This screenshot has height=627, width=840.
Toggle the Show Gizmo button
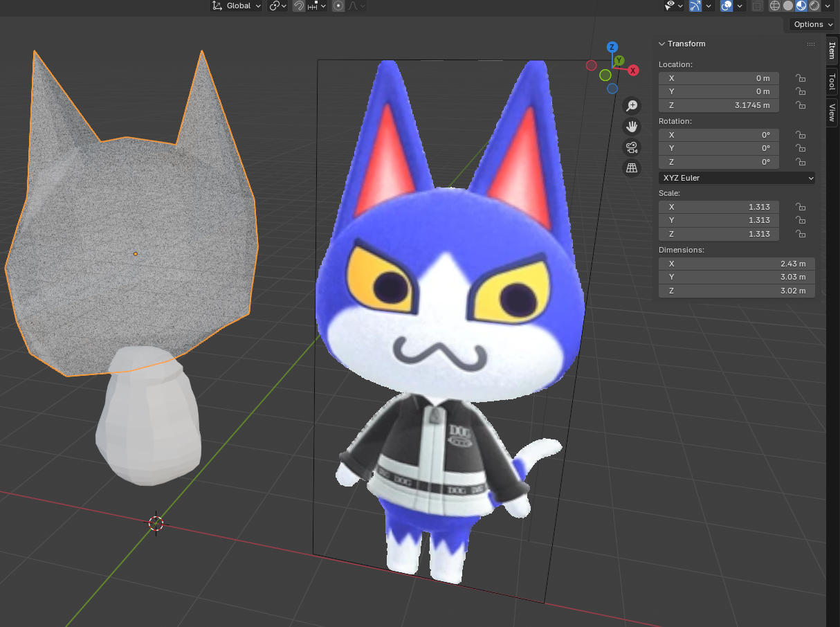click(695, 6)
